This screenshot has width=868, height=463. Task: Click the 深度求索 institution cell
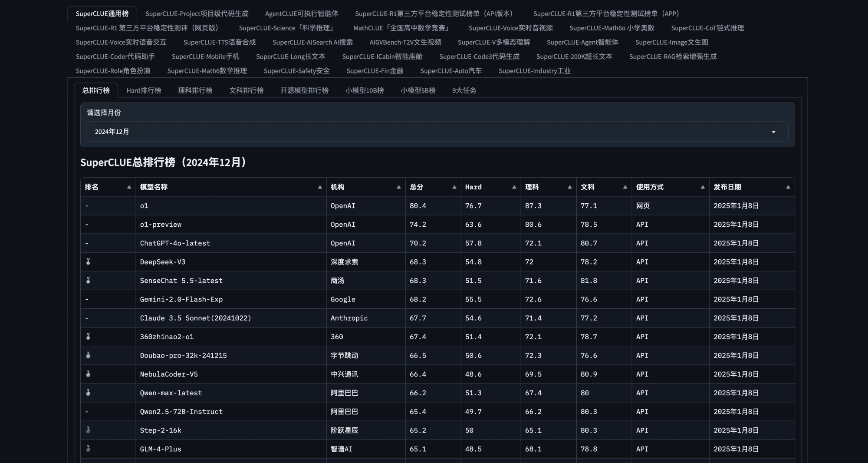tap(366, 262)
